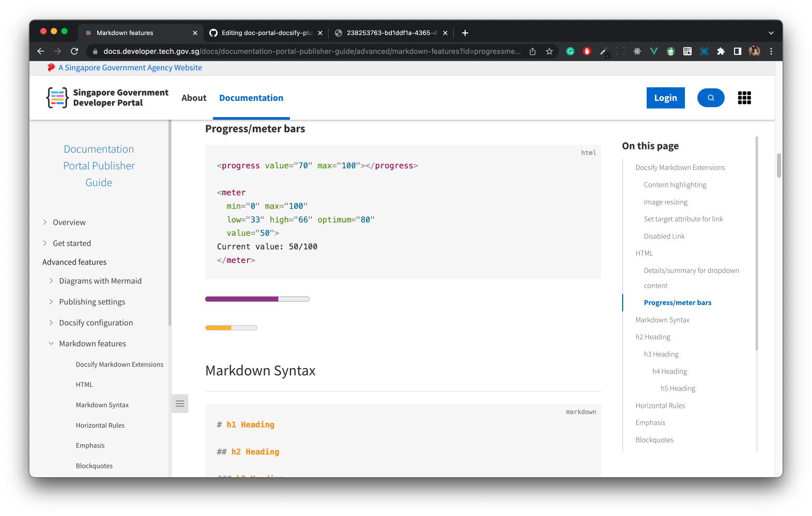Open the color picker pen extension
This screenshot has height=516, width=812.
pos(604,51)
